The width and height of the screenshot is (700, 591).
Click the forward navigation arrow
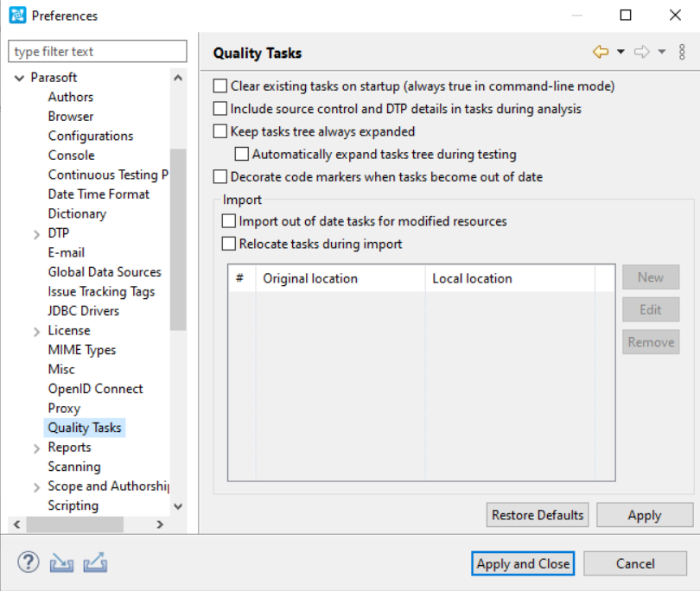coord(642,52)
